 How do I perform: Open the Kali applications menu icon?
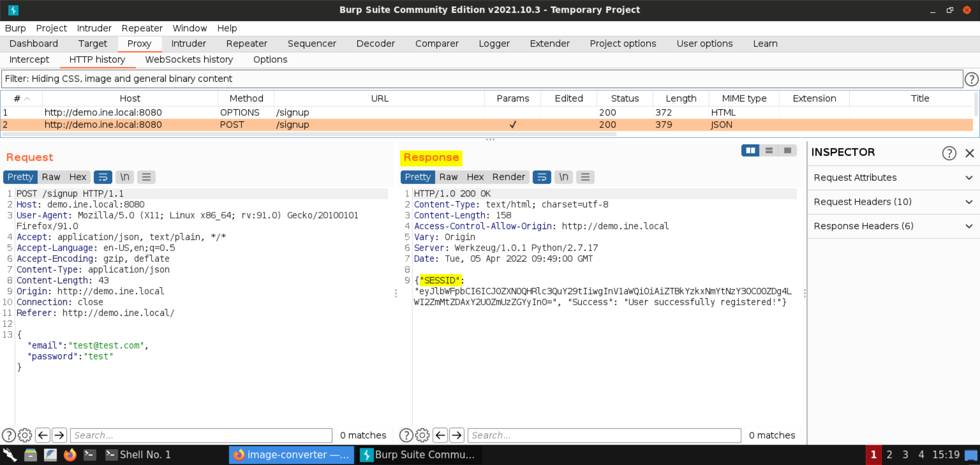point(10,455)
